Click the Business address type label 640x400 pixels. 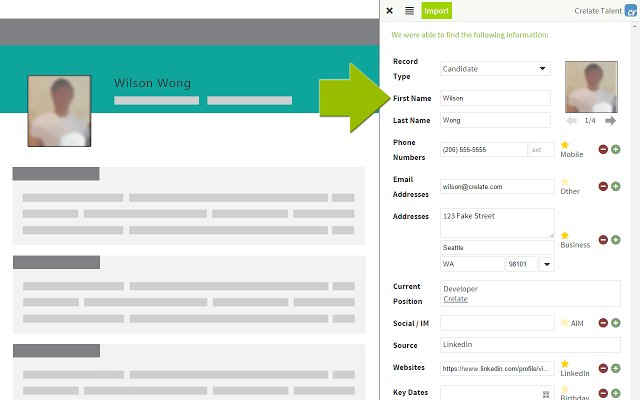(575, 245)
